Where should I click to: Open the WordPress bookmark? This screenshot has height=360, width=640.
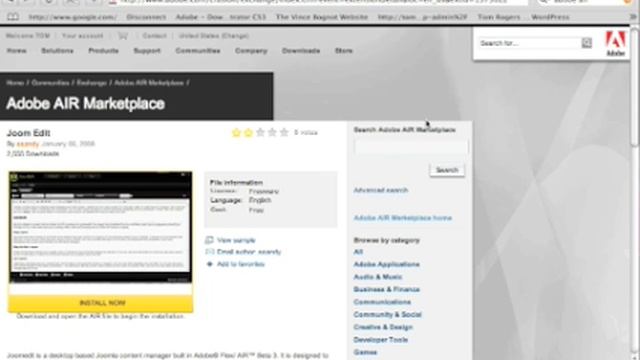pyautogui.click(x=550, y=17)
